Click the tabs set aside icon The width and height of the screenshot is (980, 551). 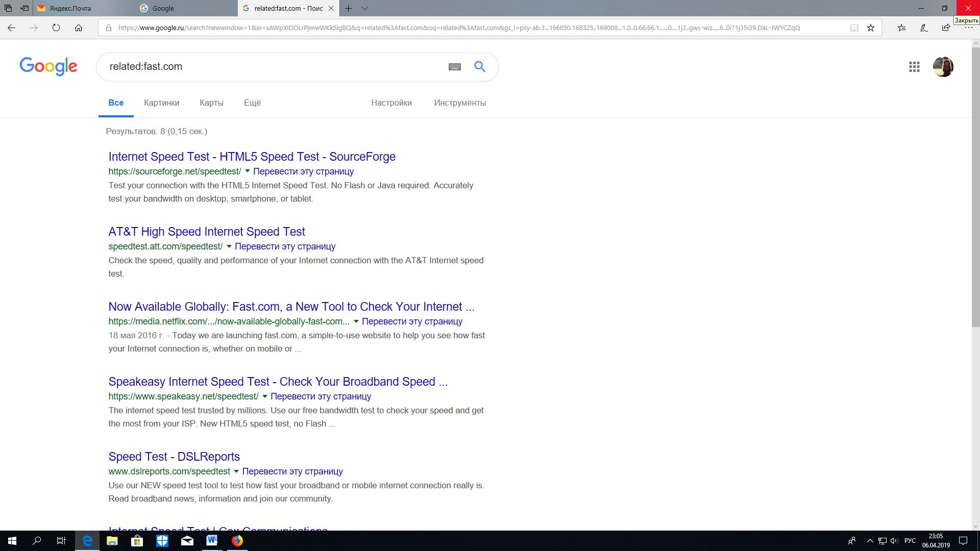click(8, 8)
